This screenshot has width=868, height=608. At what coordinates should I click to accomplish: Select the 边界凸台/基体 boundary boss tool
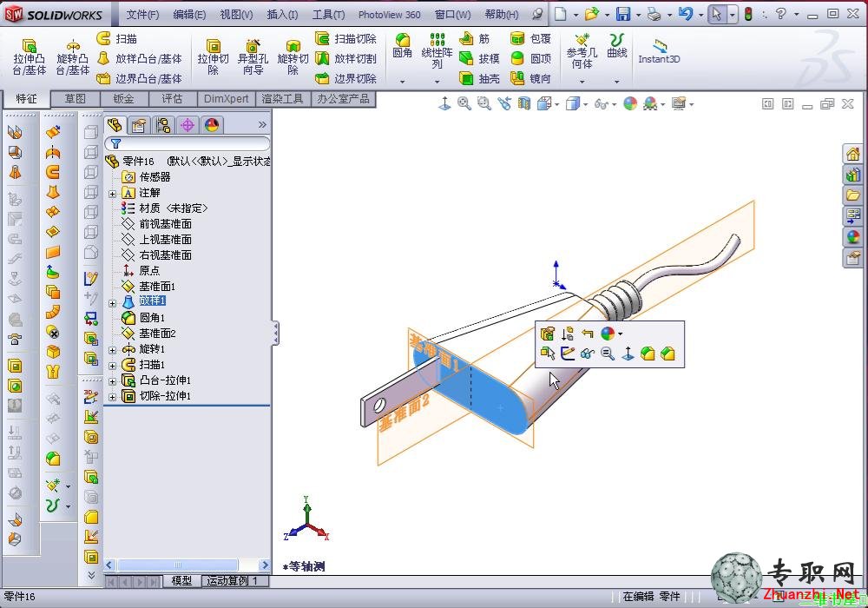pyautogui.click(x=140, y=79)
